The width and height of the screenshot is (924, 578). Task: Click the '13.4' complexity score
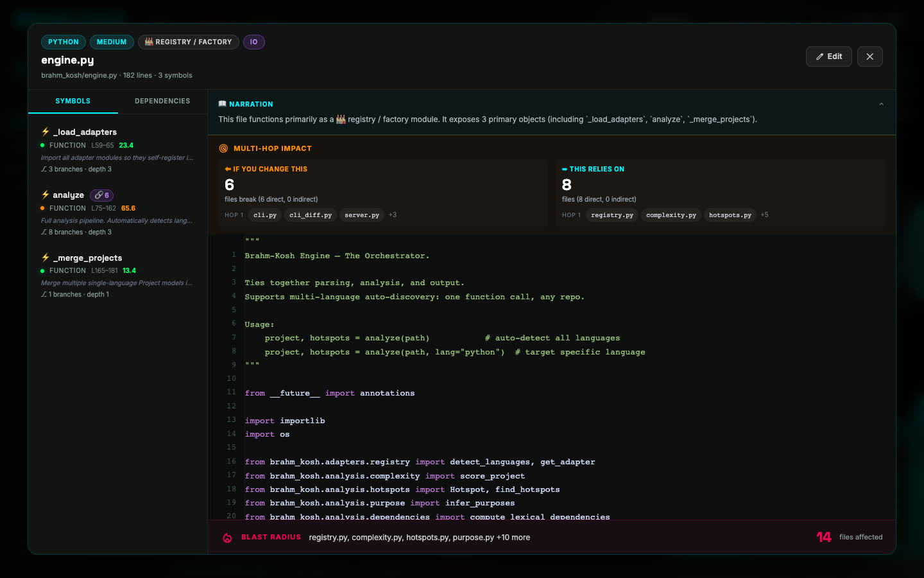tap(129, 270)
